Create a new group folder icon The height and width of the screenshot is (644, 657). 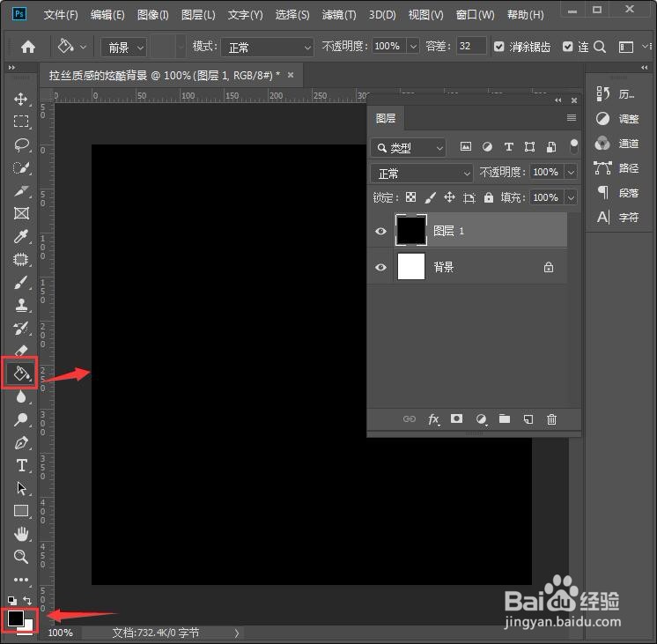pyautogui.click(x=505, y=418)
